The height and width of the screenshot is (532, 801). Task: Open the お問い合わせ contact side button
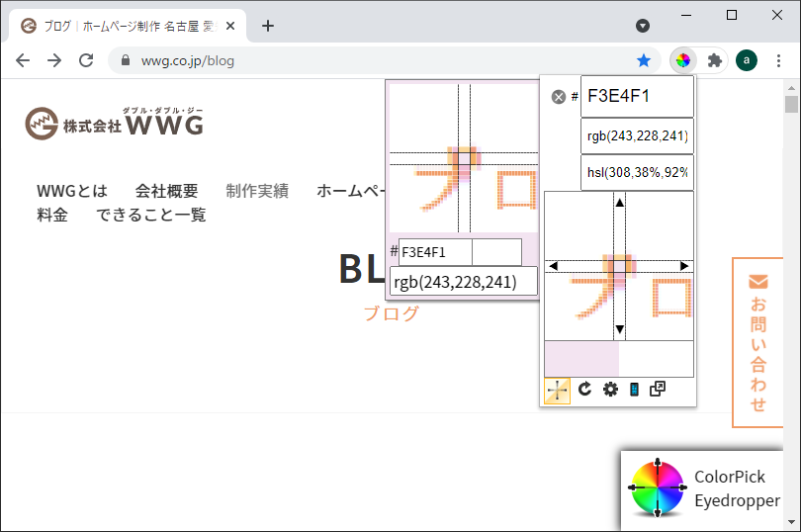pyautogui.click(x=757, y=342)
